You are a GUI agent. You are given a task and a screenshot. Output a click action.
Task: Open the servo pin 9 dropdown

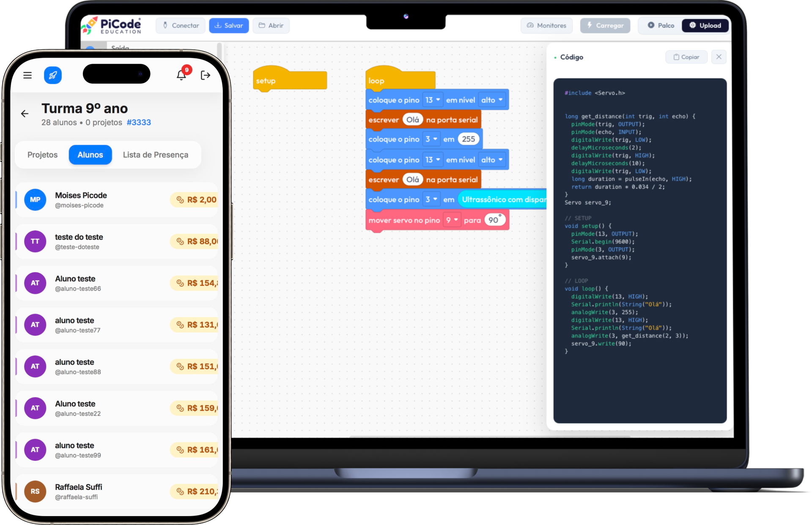coord(452,219)
